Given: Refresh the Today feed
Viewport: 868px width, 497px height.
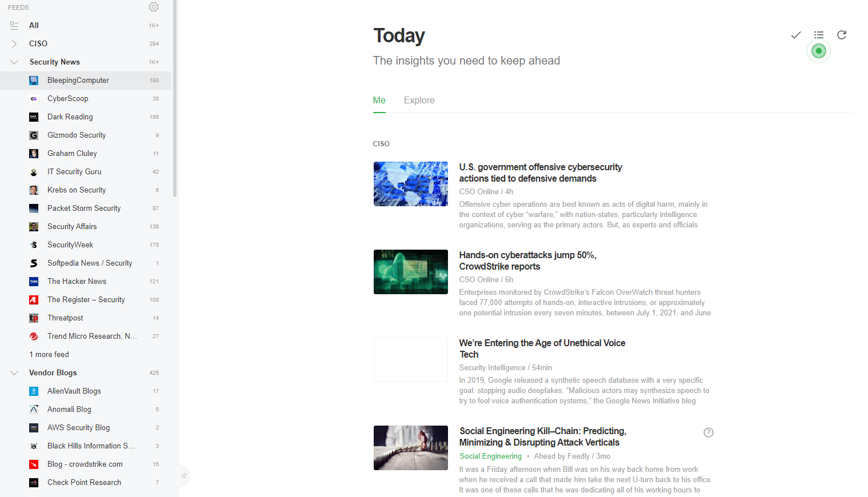Looking at the screenshot, I should click(842, 35).
